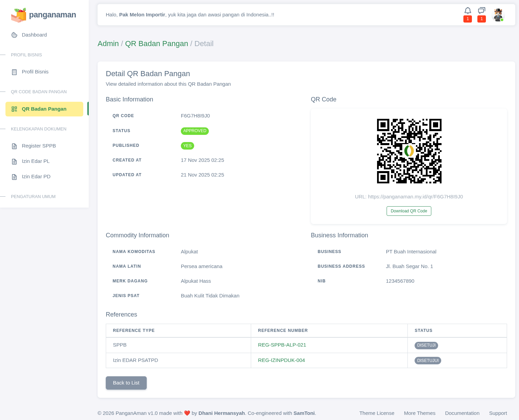The image size is (519, 420).
Task: Click SamToni in the footer
Action: pos(304,413)
